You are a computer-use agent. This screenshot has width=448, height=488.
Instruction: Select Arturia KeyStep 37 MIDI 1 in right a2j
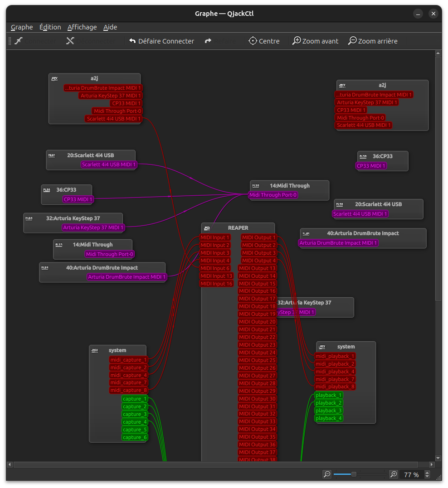coord(367,102)
